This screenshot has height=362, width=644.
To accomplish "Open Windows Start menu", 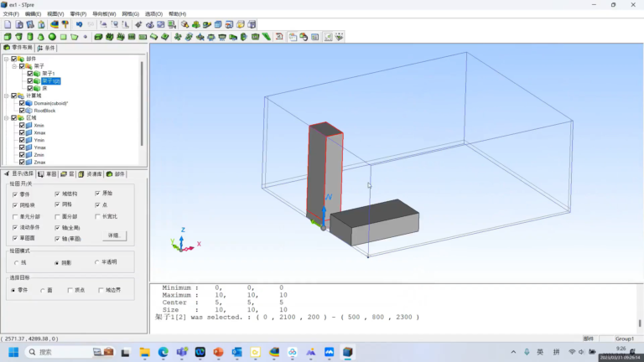I will click(x=13, y=352).
